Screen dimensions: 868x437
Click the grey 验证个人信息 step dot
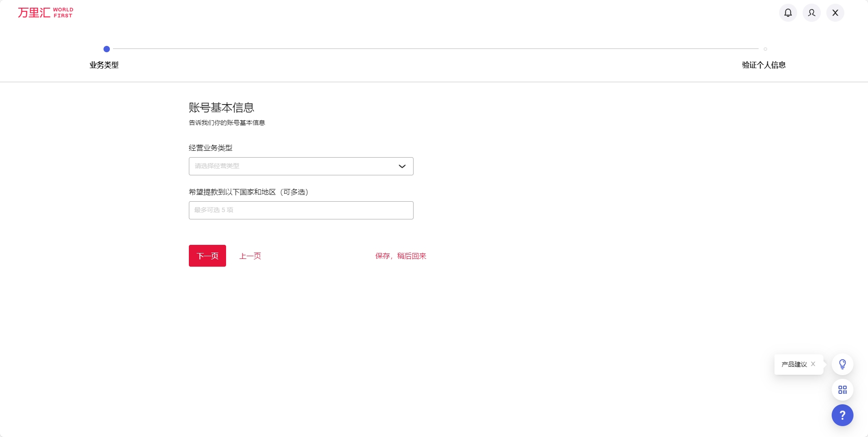pos(765,49)
